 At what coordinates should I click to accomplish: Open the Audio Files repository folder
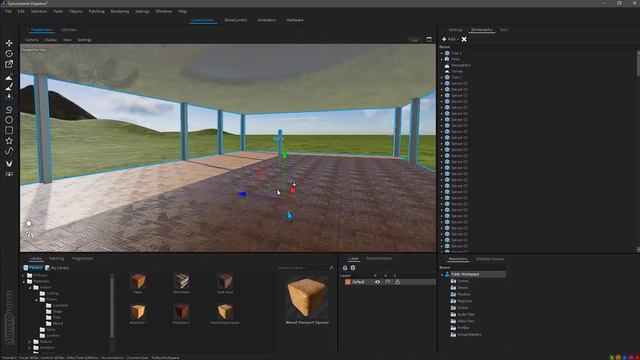466,314
